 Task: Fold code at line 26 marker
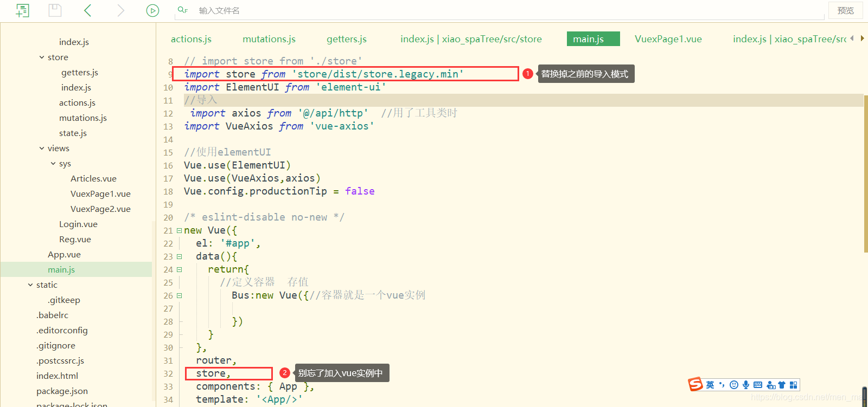[x=179, y=295]
